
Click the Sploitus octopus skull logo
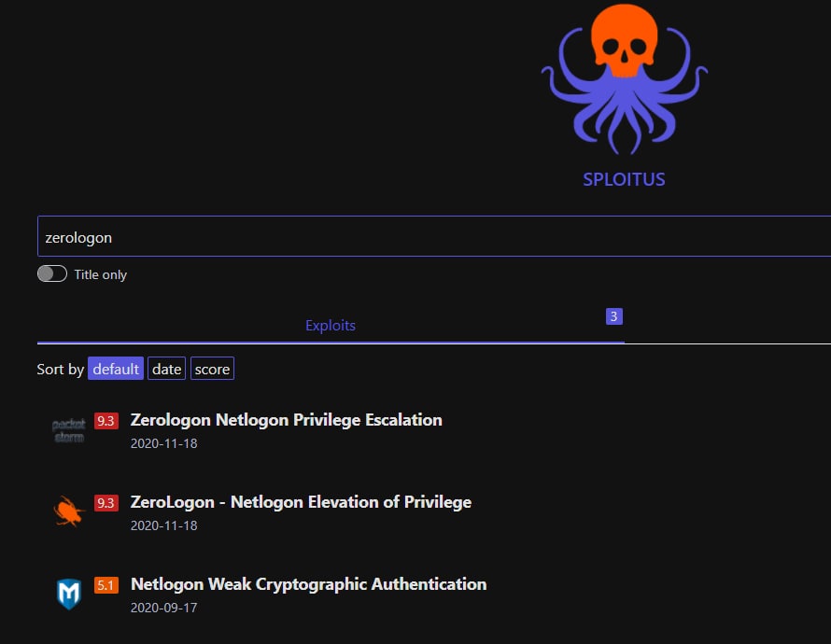coord(625,79)
